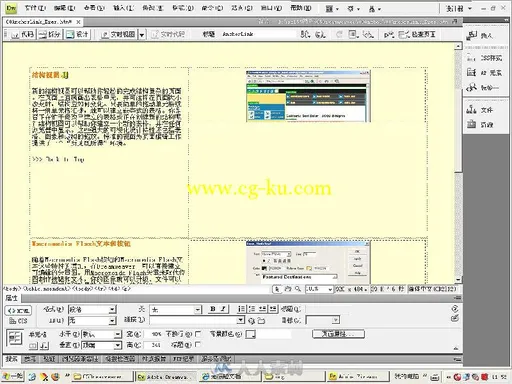The image size is (512, 384).
Task: Open the Insert (插入) panel on right
Action: click(x=479, y=35)
